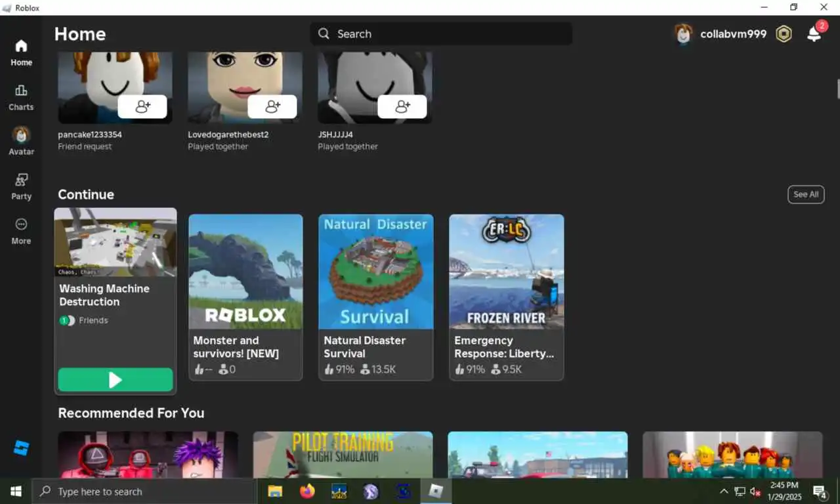This screenshot has width=840, height=504.
Task: Click the page vertical scrollbar thumb
Action: 837,88
